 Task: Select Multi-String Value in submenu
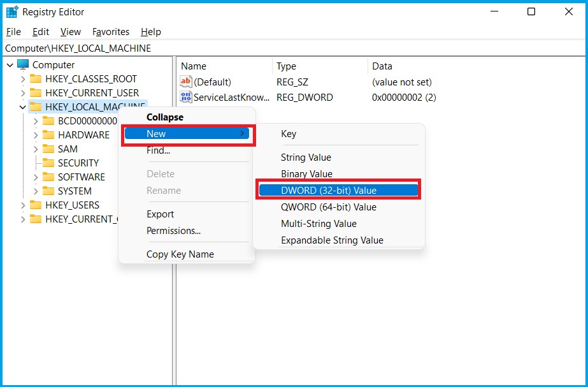click(339, 224)
